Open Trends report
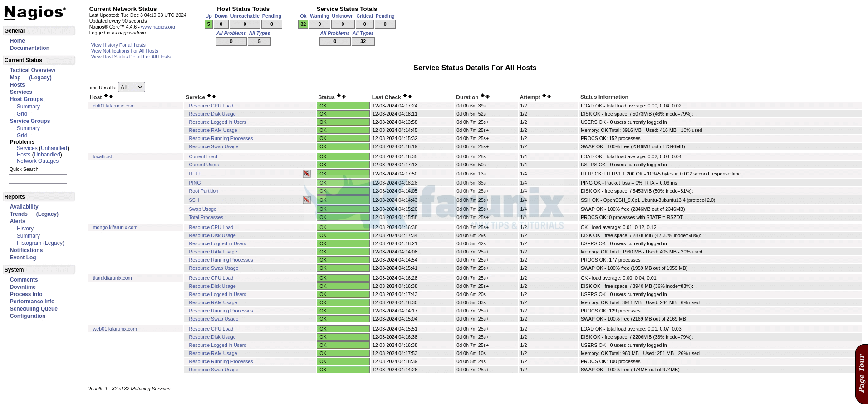Screen dimensions: 868x404 [19, 214]
